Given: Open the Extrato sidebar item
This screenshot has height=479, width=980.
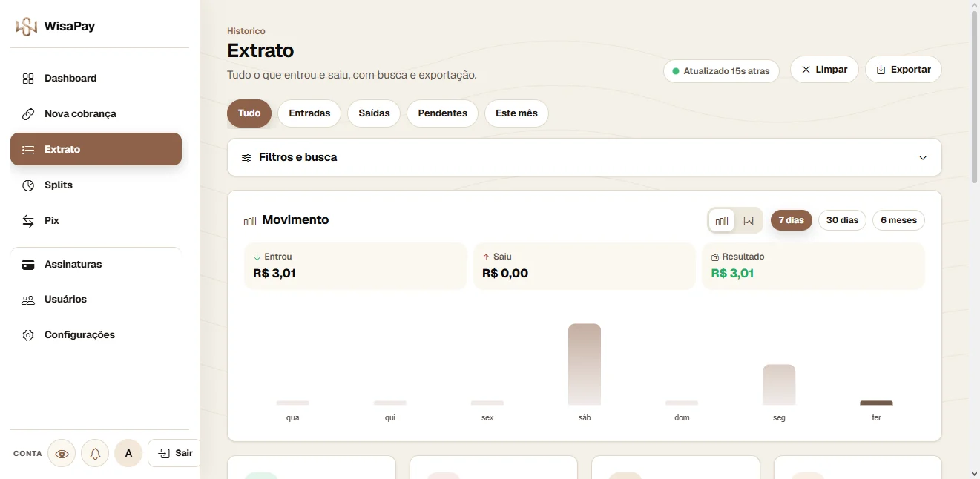Looking at the screenshot, I should click(x=96, y=149).
